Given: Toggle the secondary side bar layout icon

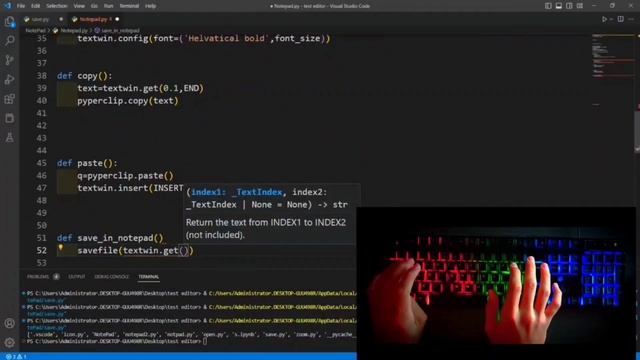Looking at the screenshot, I should coord(569,6).
